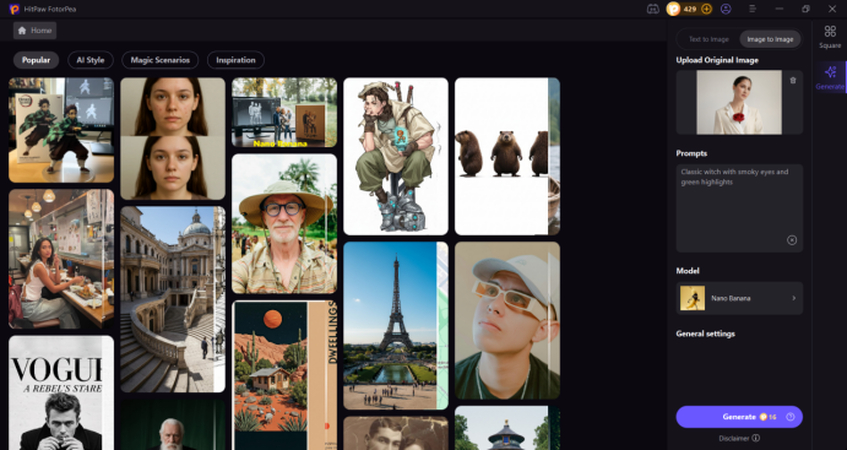The image size is (847, 450).
Task: Open the crouching anime warrior illustration thumbnail
Action: [x=396, y=156]
